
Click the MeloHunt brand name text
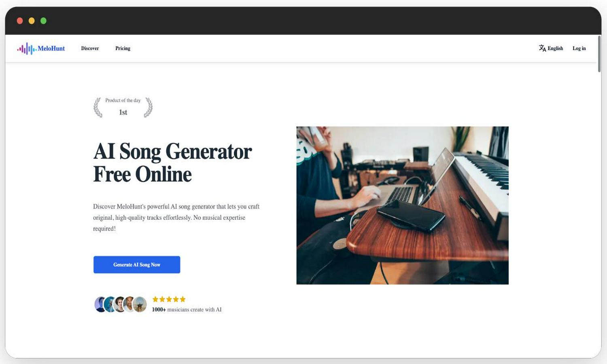(51, 49)
